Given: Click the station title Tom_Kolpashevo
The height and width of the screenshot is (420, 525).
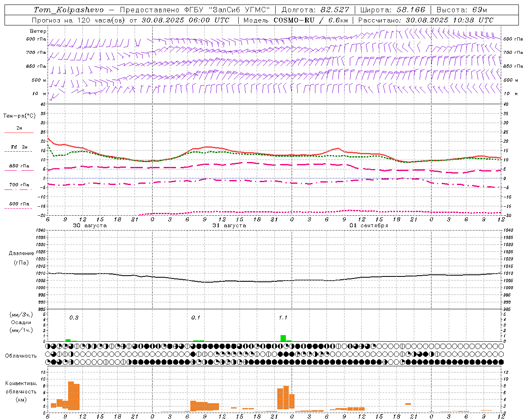Looking at the screenshot, I should [68, 10].
